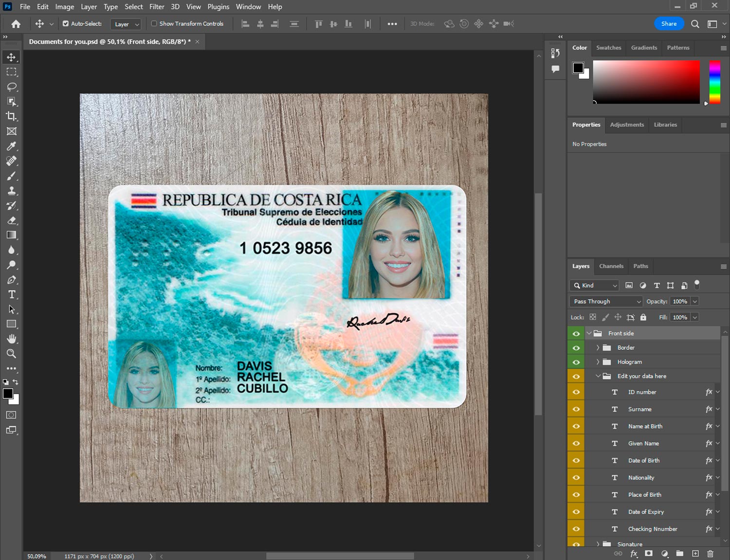Activate the Zoom tool in toolbar

pyautogui.click(x=12, y=354)
